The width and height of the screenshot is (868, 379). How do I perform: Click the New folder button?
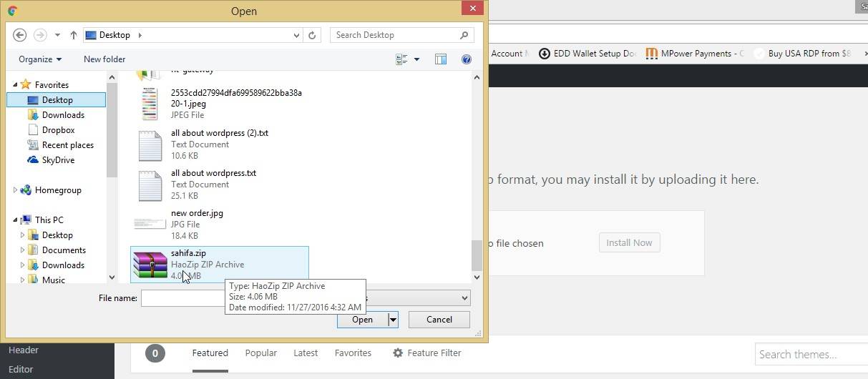(104, 59)
